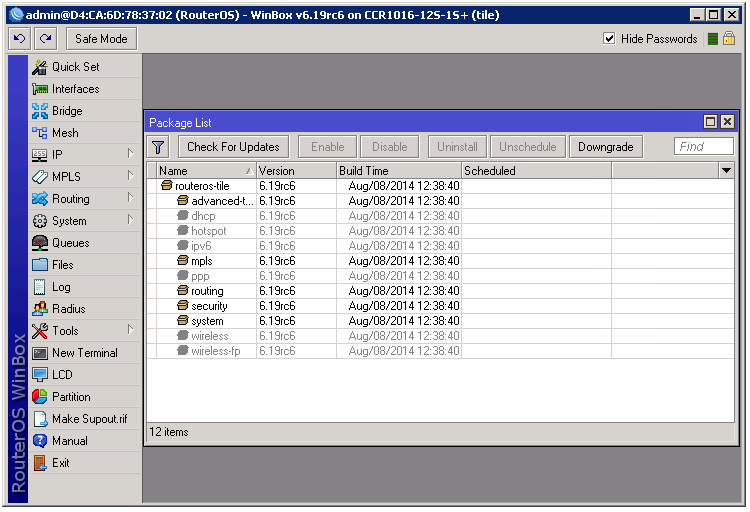Click the filter funnel icon in Package List

click(158, 147)
